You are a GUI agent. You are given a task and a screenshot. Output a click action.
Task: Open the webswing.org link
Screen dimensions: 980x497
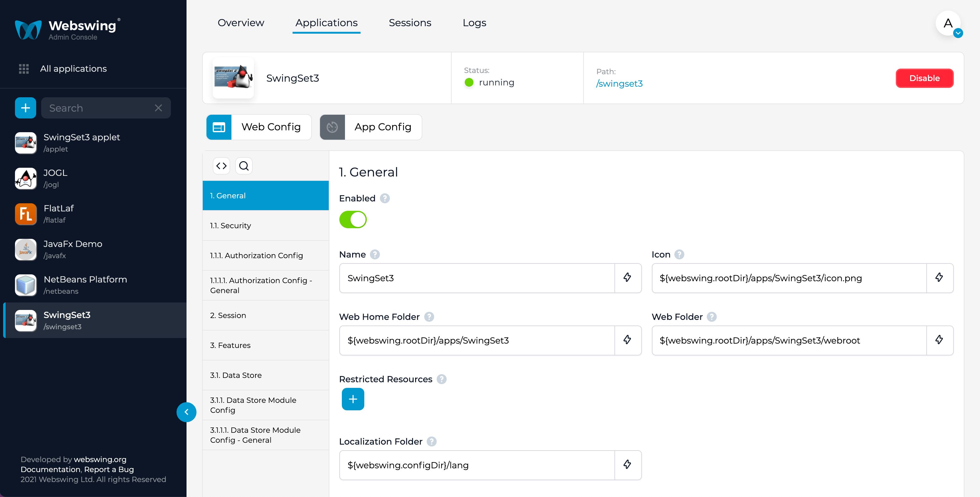click(100, 459)
